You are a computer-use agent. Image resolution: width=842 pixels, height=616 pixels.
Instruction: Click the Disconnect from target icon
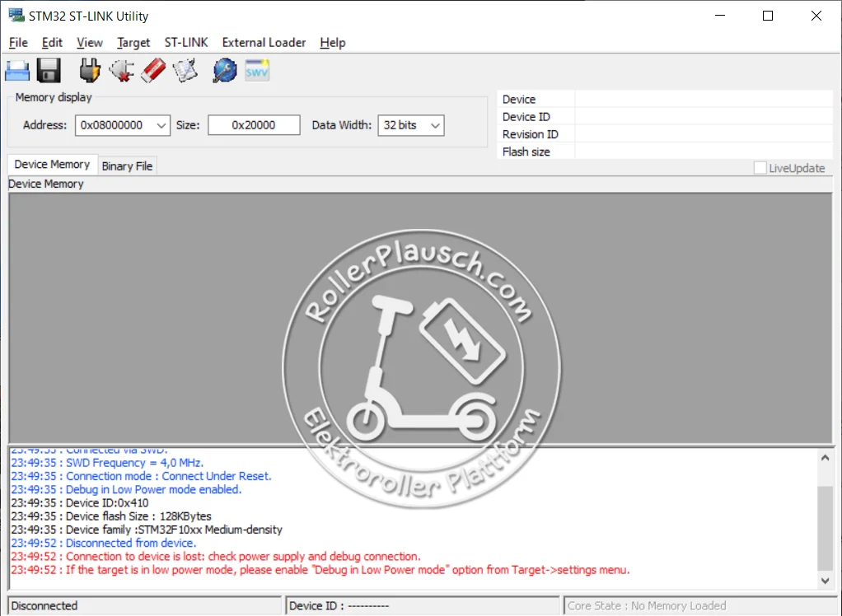tap(122, 71)
